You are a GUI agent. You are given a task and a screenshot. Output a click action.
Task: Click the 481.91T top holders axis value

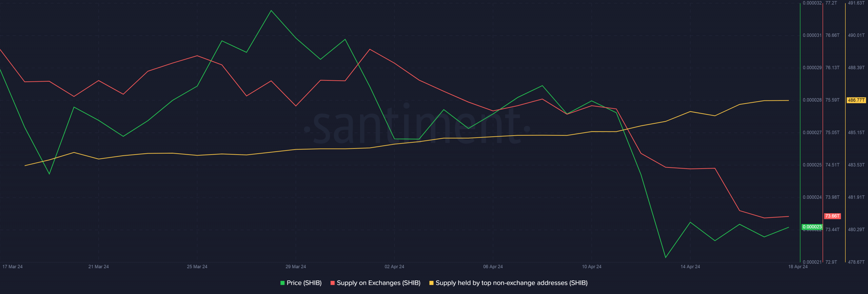856,197
